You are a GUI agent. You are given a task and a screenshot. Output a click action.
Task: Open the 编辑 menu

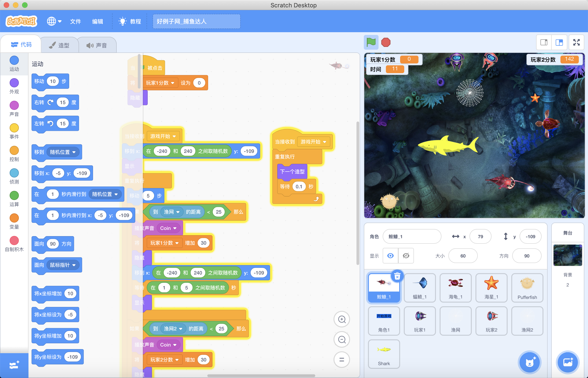coord(97,21)
